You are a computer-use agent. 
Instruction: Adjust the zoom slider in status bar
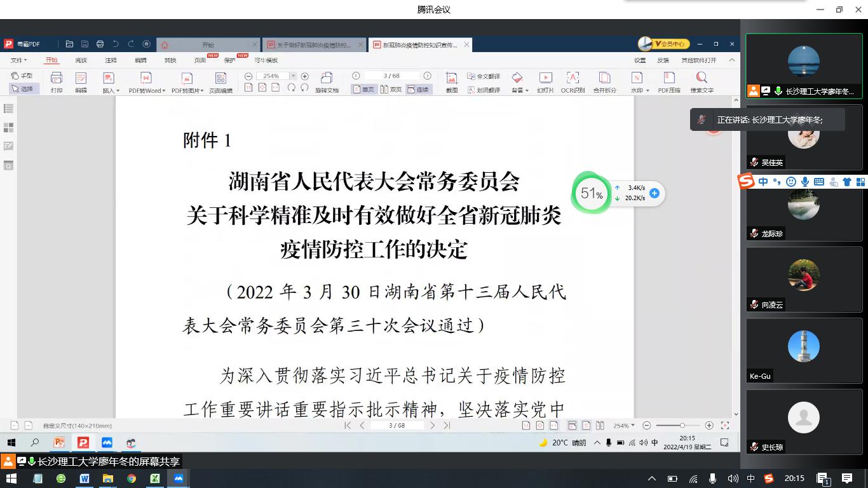682,425
